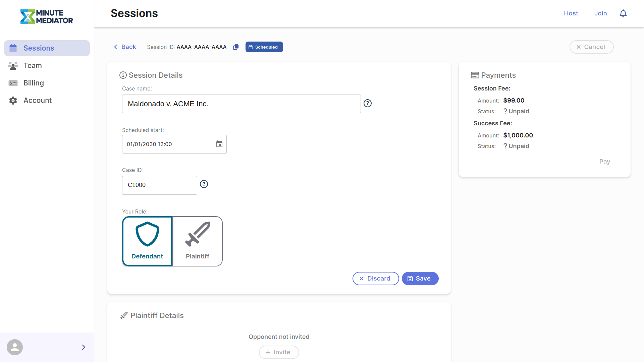The image size is (644, 362).
Task: Select the Plaintiff role
Action: point(197,241)
